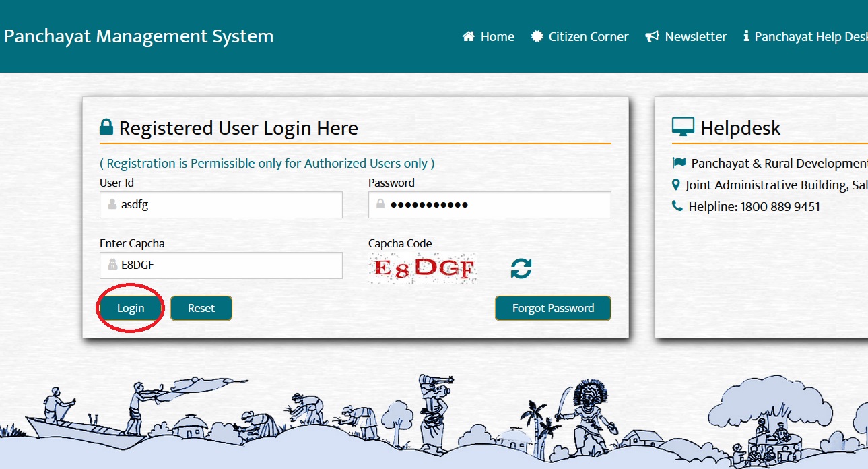Screen dimensions: 868x469
Task: Refresh the captcha code using the arrows icon
Action: (521, 268)
